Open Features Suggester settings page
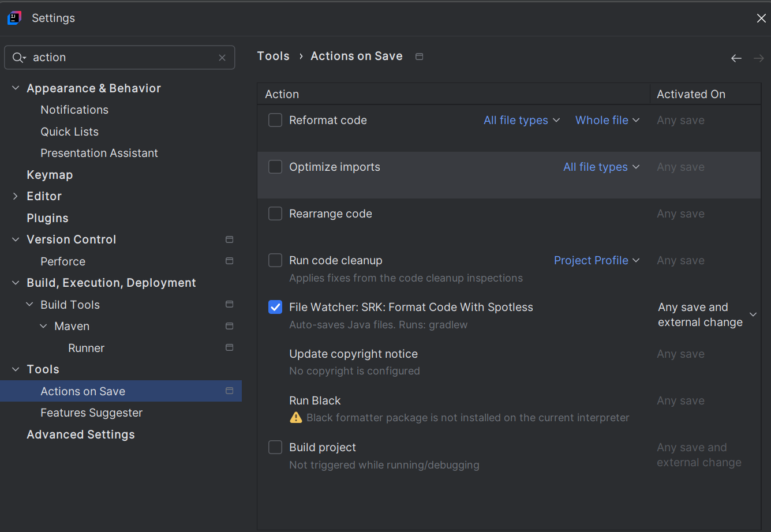 click(91, 413)
